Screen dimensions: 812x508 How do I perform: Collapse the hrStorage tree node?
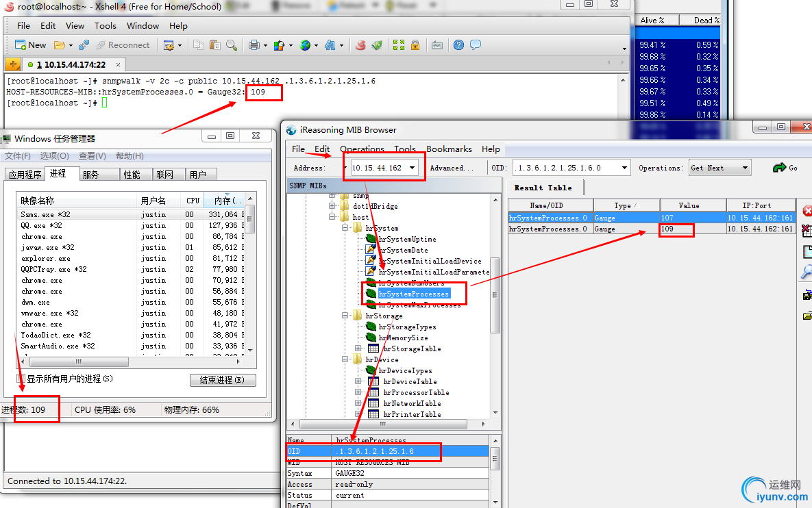click(x=345, y=316)
